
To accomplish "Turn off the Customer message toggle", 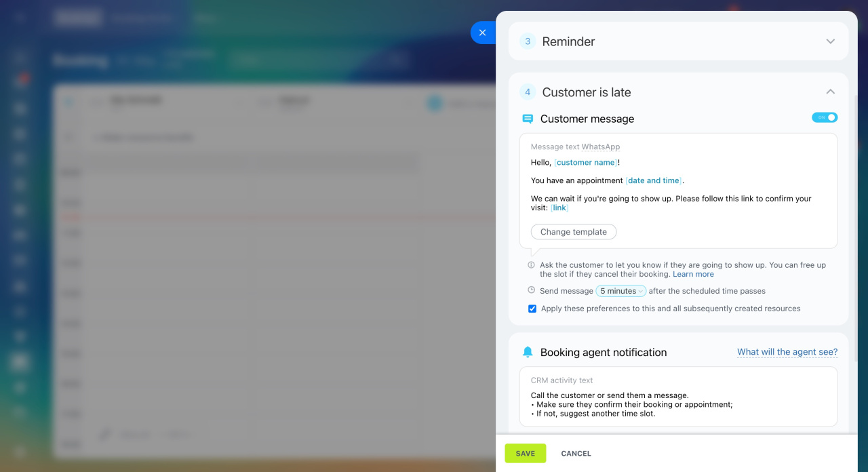I will coord(825,117).
